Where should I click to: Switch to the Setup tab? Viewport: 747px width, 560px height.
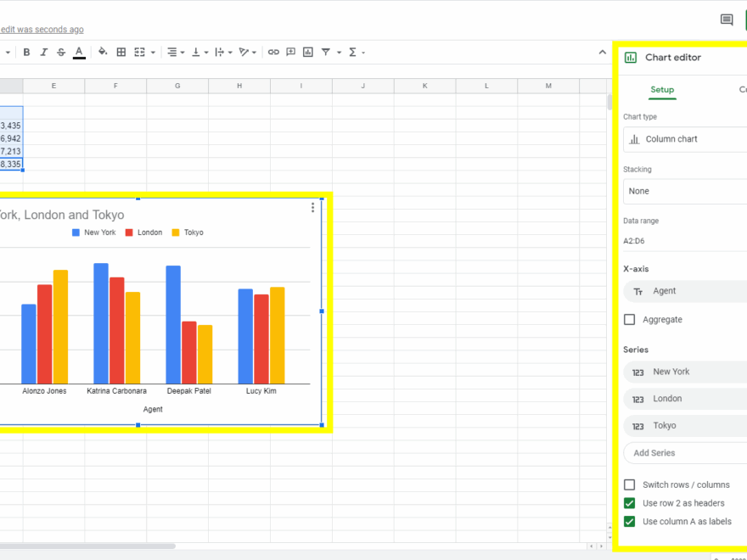[662, 89]
